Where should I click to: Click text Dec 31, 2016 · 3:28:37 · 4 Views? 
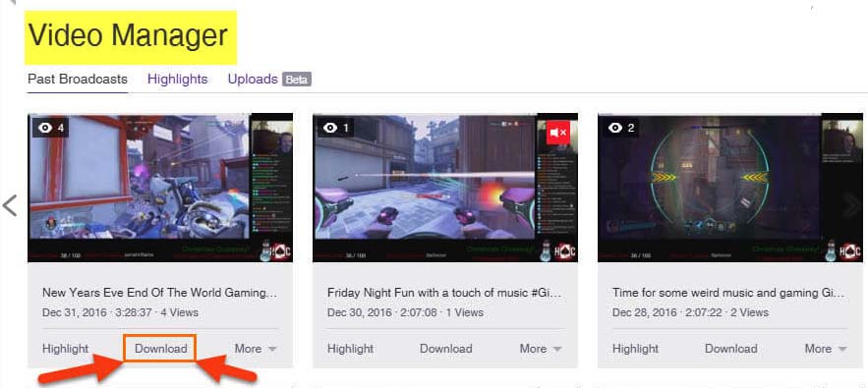[120, 312]
